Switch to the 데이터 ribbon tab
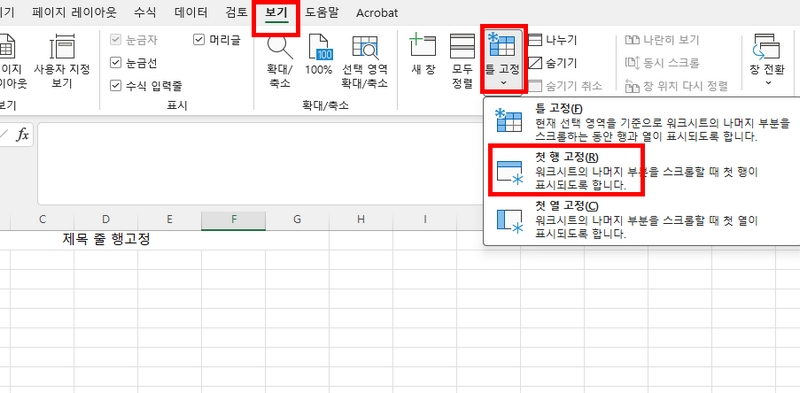Viewport: 800px width, 393px height. point(191,13)
